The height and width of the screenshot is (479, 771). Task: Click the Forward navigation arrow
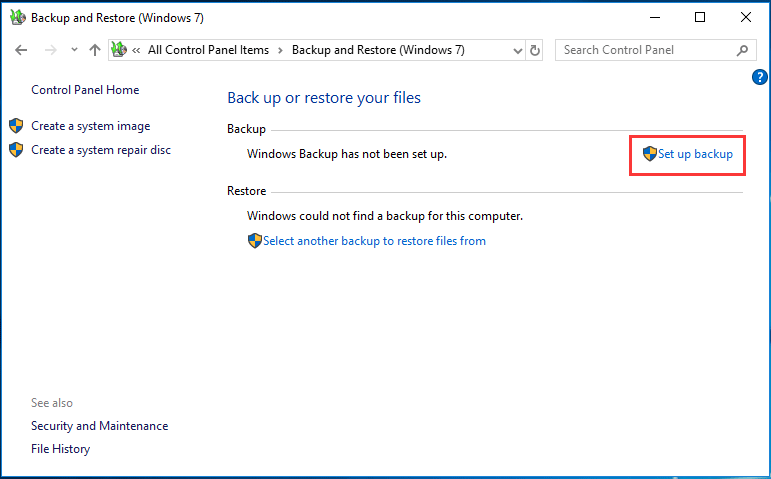[50, 50]
